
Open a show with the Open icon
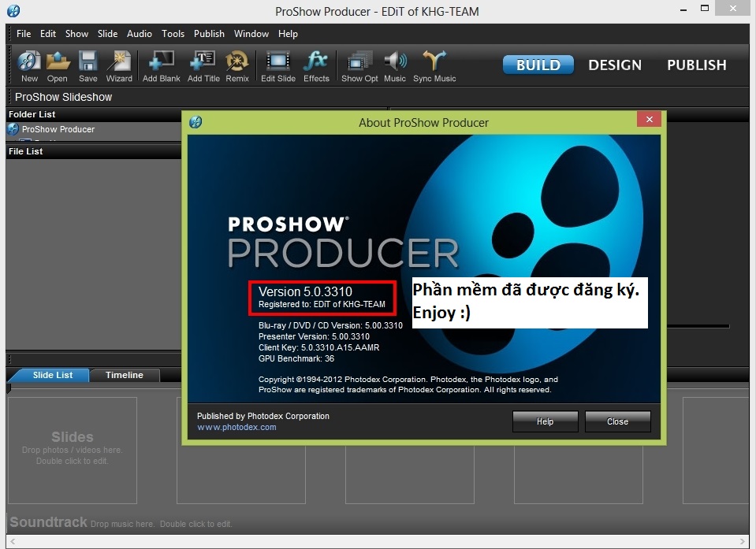[x=58, y=66]
